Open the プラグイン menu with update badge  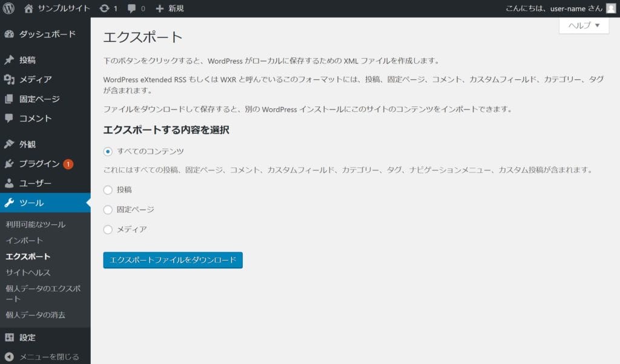[39, 164]
